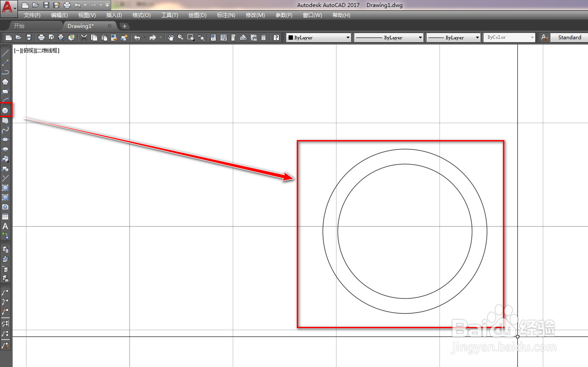Expand the Zoom Window flyout icon
The width and height of the screenshot is (588, 367).
click(191, 38)
